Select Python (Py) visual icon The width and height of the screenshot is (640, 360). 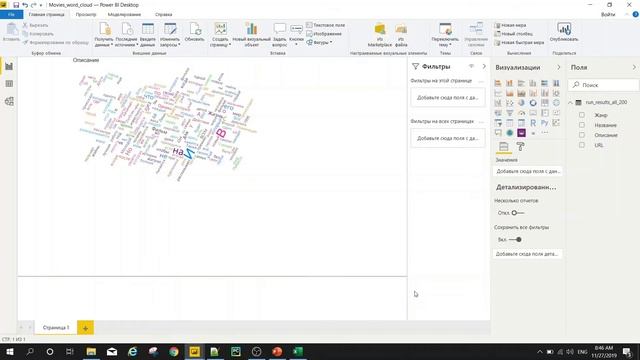point(544,123)
